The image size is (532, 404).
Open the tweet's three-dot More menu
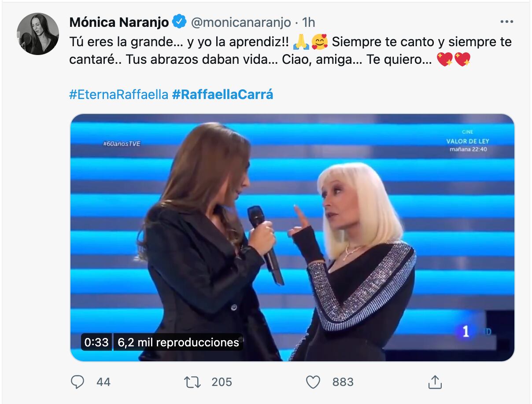(507, 22)
